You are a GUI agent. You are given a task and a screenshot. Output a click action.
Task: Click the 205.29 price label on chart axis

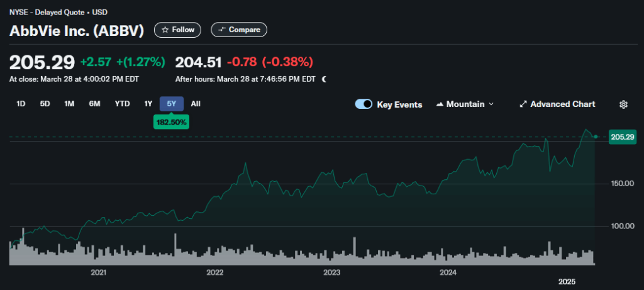[x=623, y=137]
